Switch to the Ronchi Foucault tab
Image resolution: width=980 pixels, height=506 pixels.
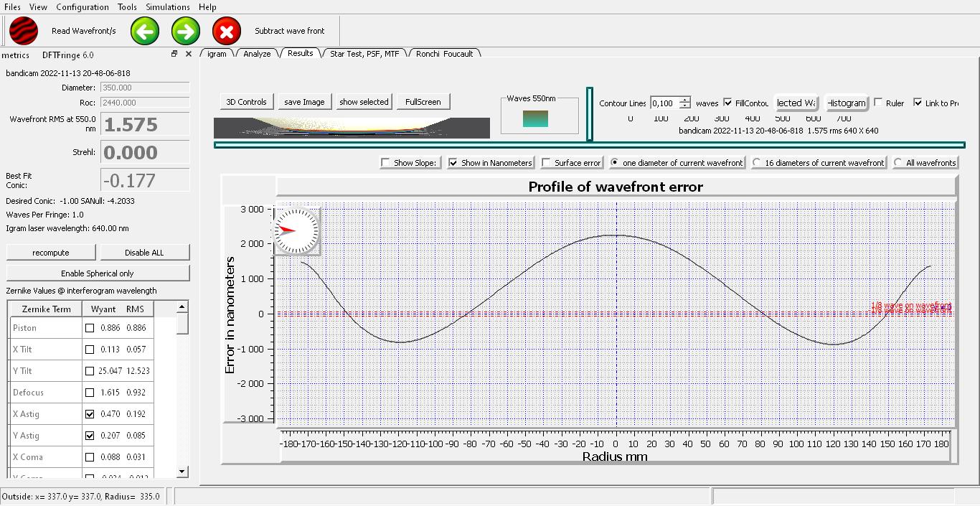(x=444, y=54)
